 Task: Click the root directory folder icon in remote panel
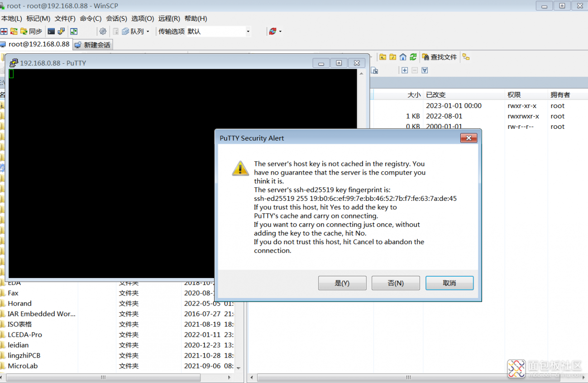(393, 57)
